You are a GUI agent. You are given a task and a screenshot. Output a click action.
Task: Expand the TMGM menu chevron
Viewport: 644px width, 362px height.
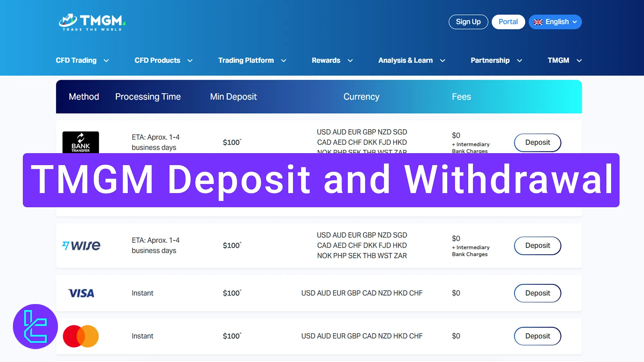(579, 60)
